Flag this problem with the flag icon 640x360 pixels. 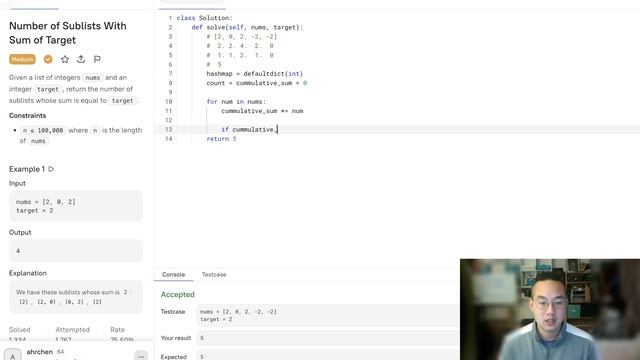[x=97, y=59]
